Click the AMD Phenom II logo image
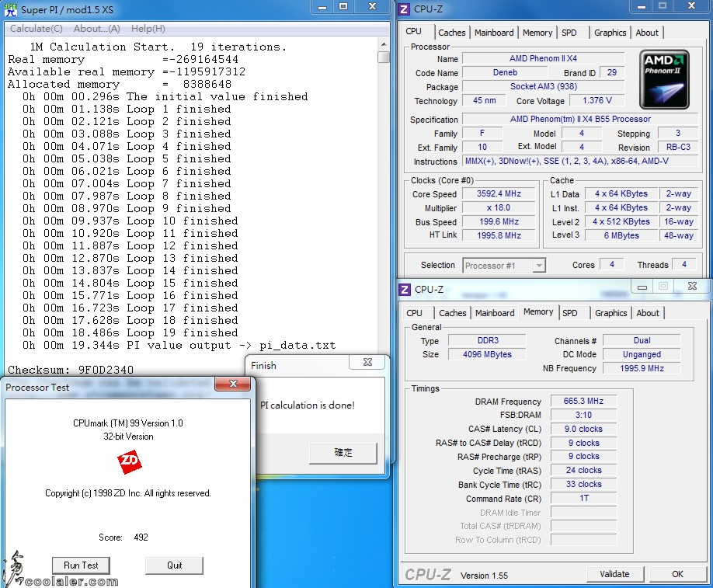The image size is (713, 588). tap(664, 80)
